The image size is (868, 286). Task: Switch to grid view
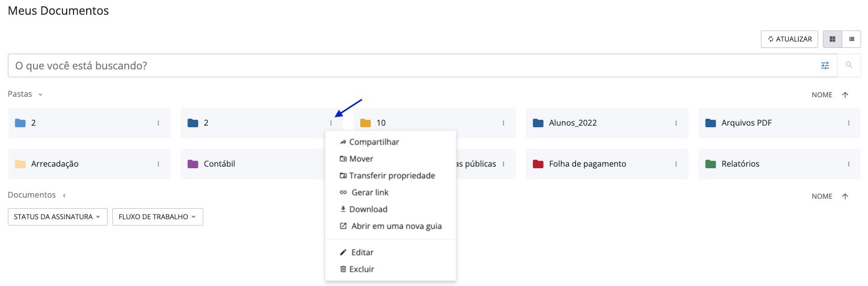[832, 39]
